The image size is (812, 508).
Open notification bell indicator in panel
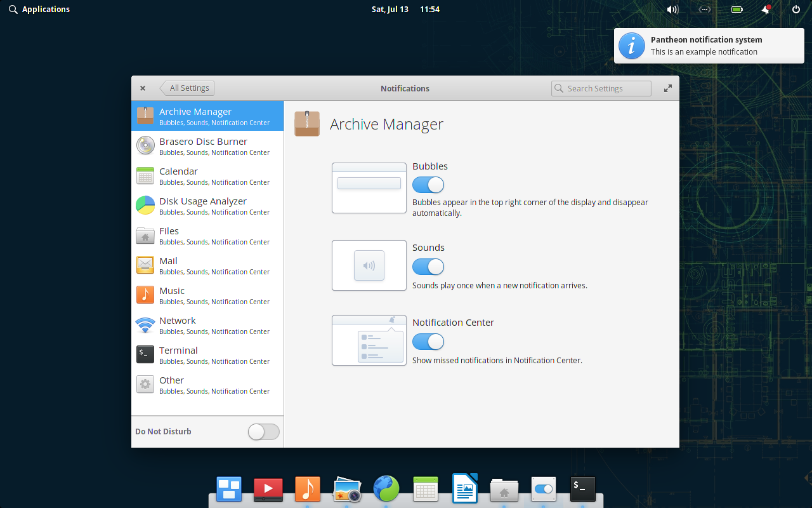[766, 10]
